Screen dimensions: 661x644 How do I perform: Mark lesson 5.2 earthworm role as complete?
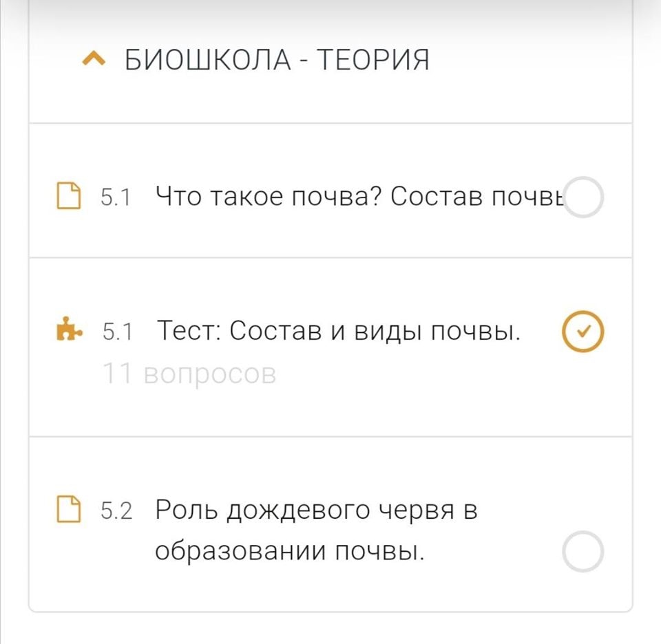click(x=583, y=552)
